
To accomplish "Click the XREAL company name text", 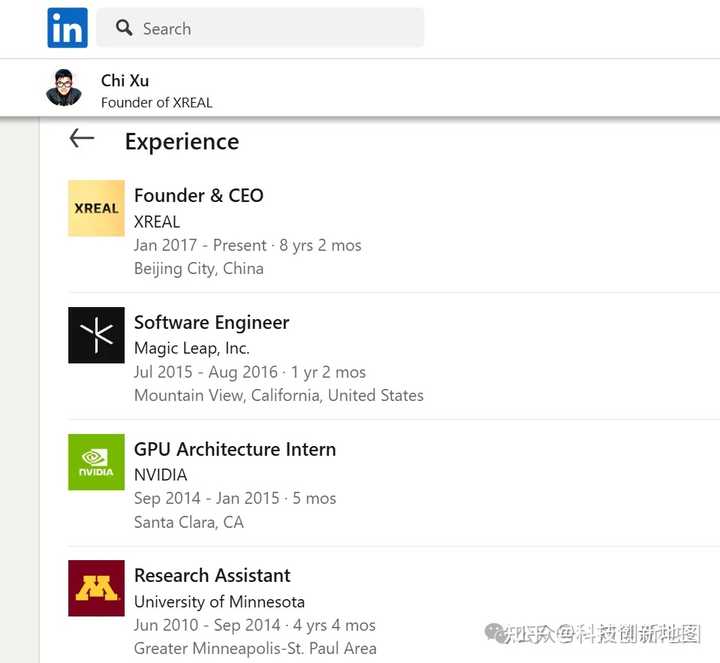I will pos(157,221).
